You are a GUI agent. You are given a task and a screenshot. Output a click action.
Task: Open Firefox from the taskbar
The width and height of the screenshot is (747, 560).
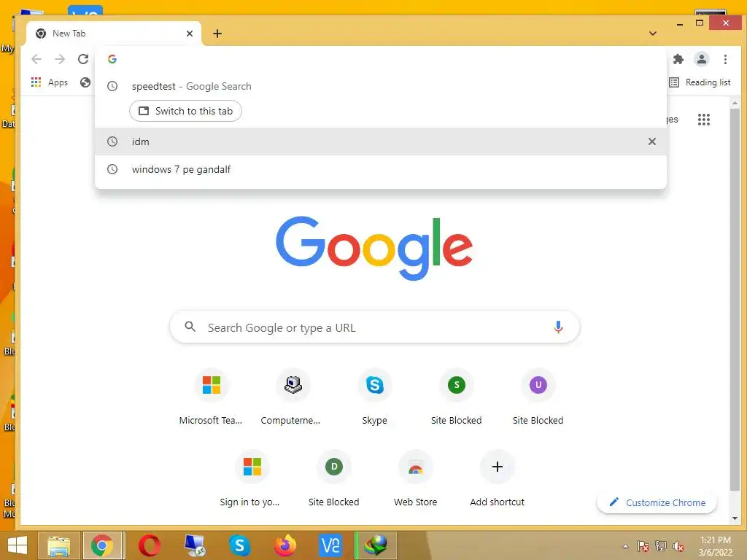[x=285, y=545]
